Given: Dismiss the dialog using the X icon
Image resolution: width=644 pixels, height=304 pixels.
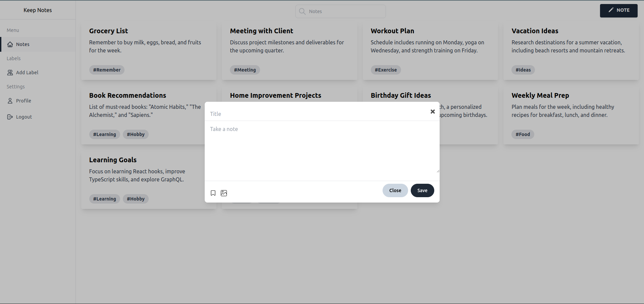Looking at the screenshot, I should [x=433, y=112].
